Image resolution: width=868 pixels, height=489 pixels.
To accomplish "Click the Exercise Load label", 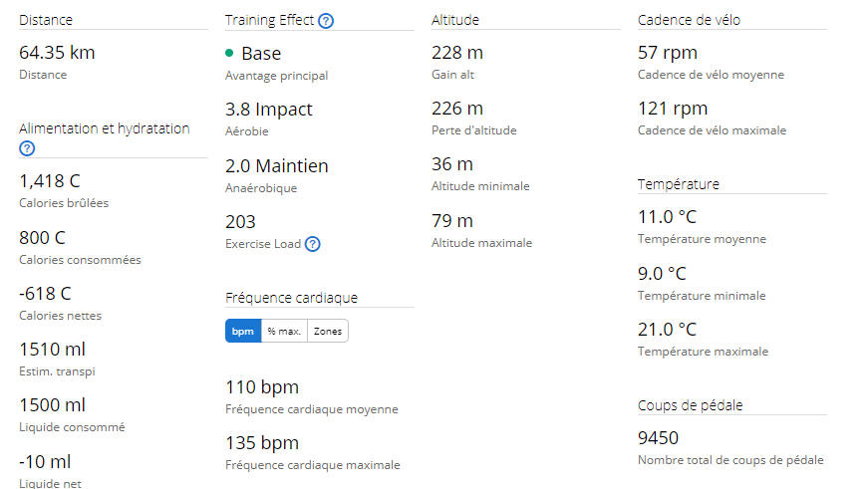I will coord(263,244).
